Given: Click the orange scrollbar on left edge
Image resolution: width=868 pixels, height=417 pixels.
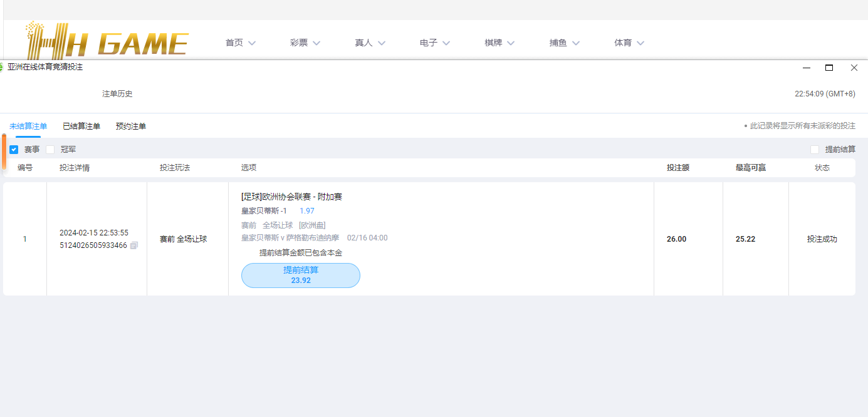Looking at the screenshot, I should pyautogui.click(x=4, y=152).
